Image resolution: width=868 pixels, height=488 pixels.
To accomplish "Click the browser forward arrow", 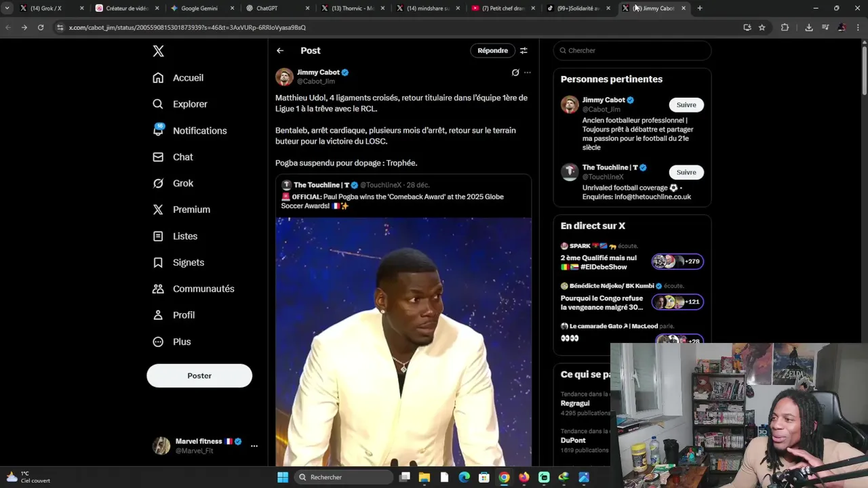I will point(24,28).
